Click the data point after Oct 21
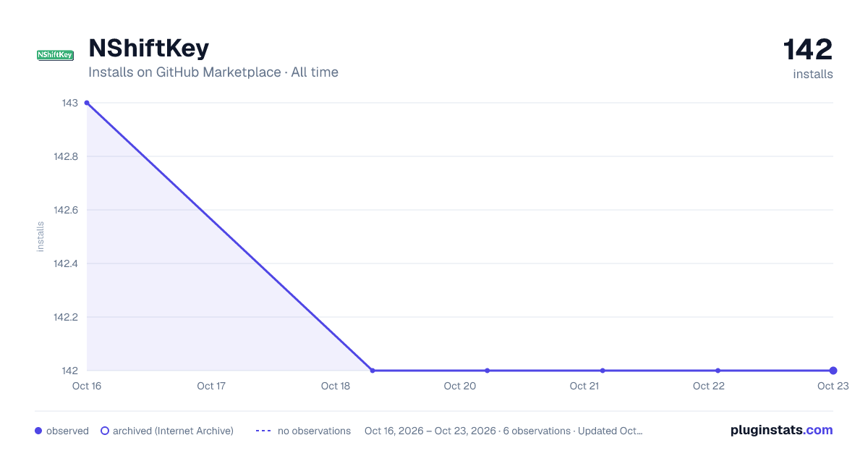This screenshot has width=868, height=456. click(603, 371)
